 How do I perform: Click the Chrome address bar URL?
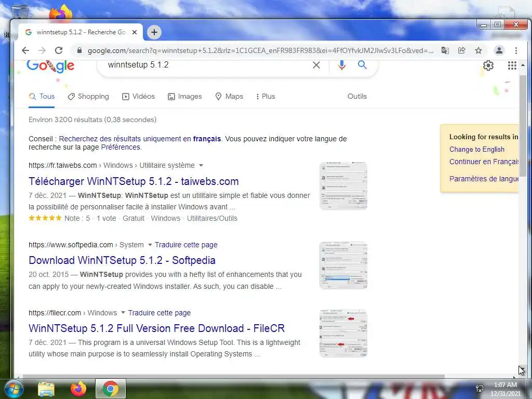tap(261, 50)
